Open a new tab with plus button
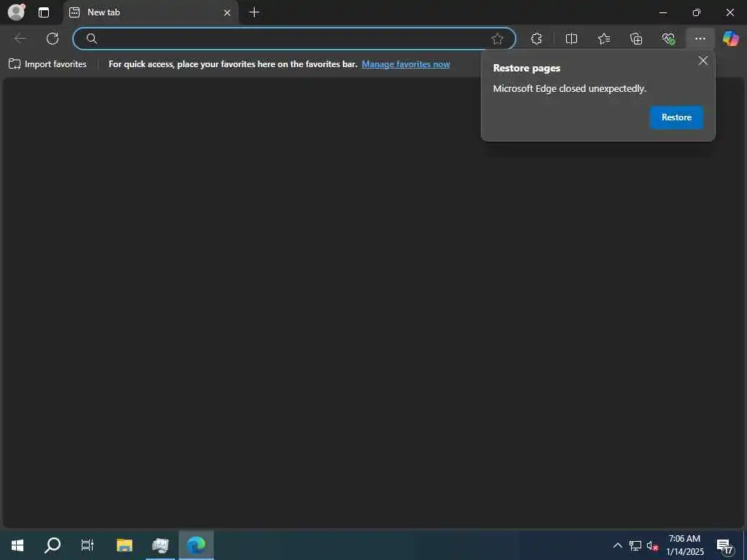 pos(255,12)
